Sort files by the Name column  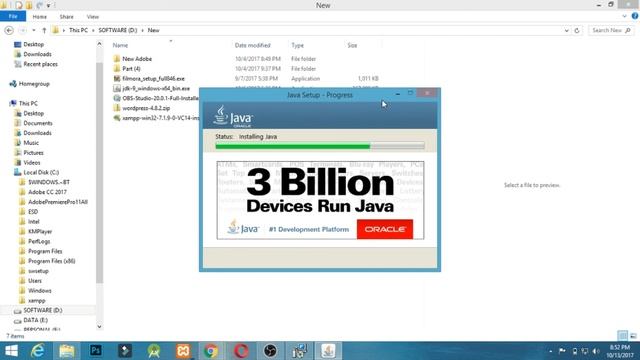[120, 45]
